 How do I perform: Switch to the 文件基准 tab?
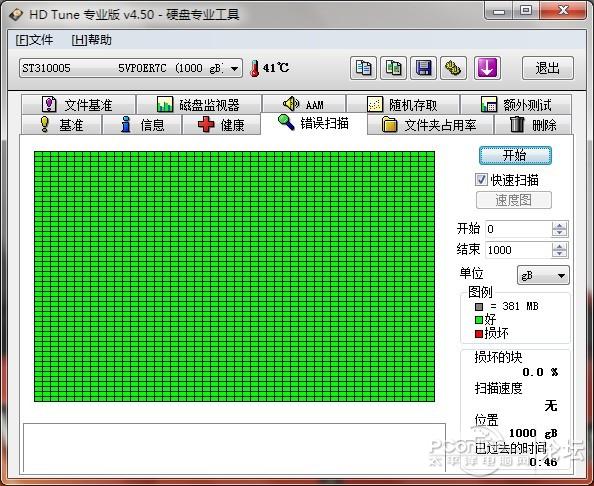click(78, 105)
